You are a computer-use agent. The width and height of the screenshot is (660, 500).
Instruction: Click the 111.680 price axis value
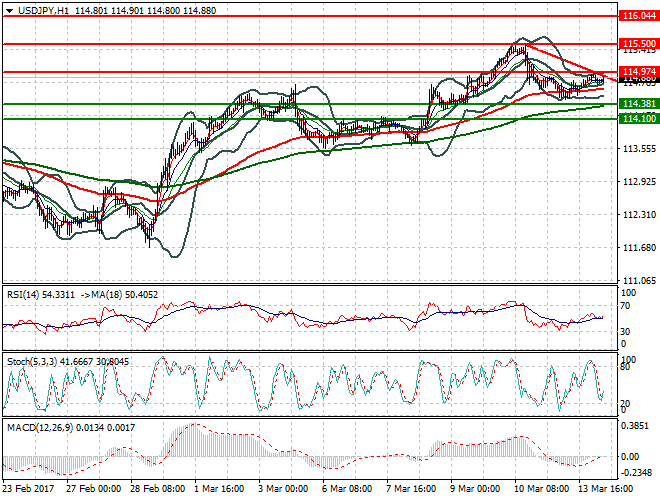click(x=639, y=247)
